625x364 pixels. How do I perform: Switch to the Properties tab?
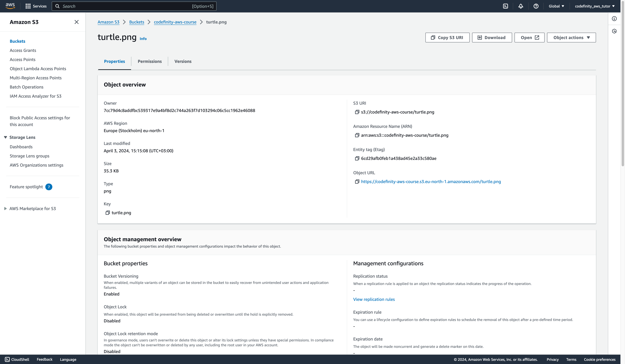(114, 61)
